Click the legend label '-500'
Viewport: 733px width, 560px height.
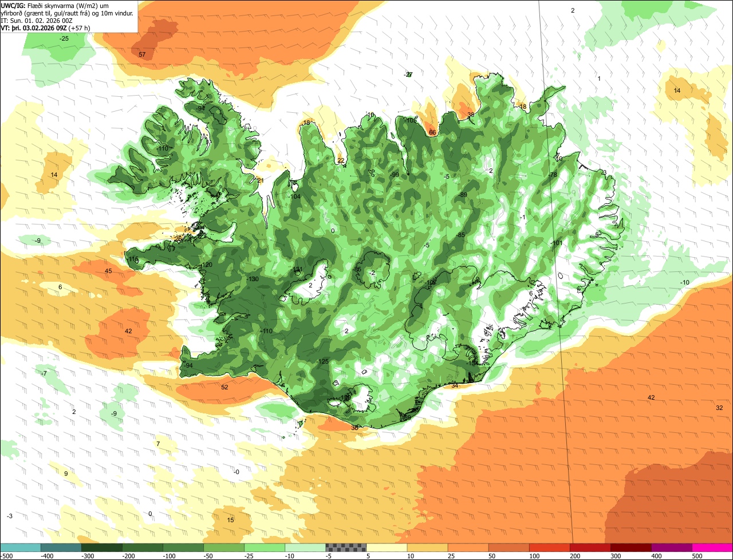pos(7,555)
